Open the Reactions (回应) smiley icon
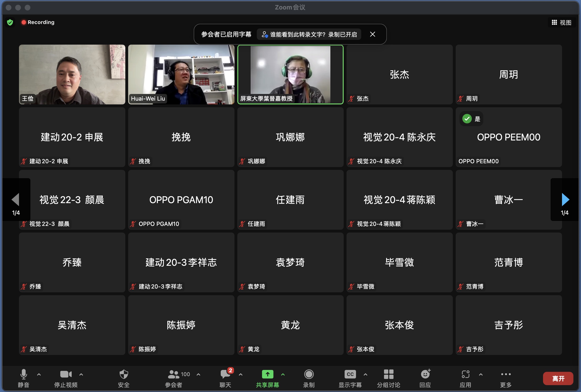 [x=425, y=374]
